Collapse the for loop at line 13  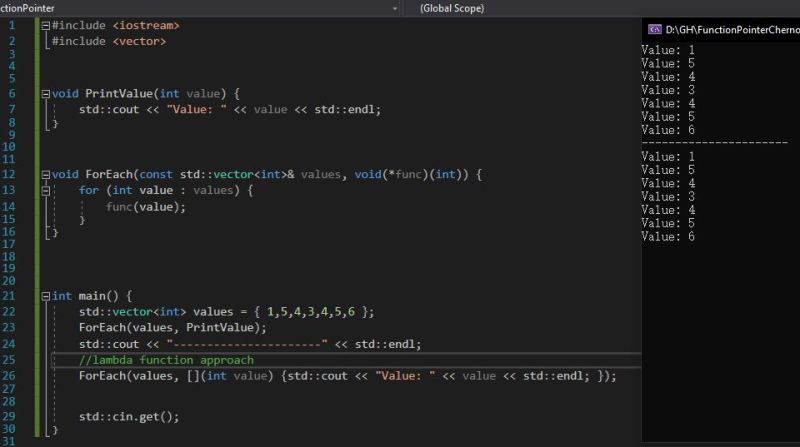point(45,191)
